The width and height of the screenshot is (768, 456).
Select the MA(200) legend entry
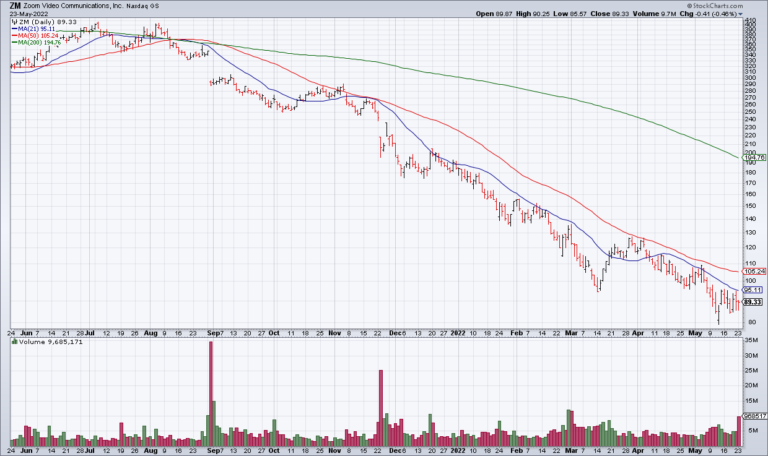(x=36, y=43)
